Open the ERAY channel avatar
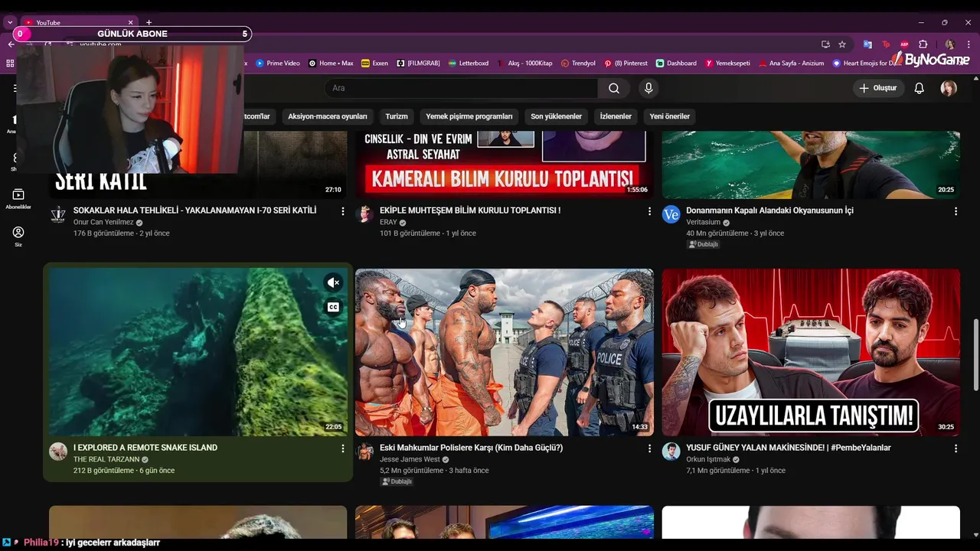980x551 pixels. pos(364,214)
